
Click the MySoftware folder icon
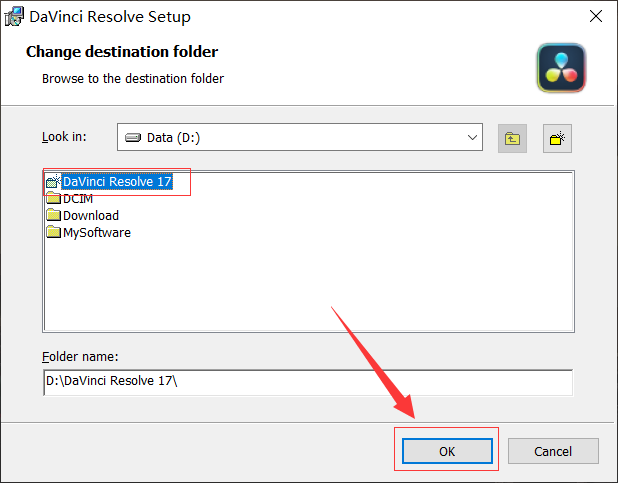53,233
